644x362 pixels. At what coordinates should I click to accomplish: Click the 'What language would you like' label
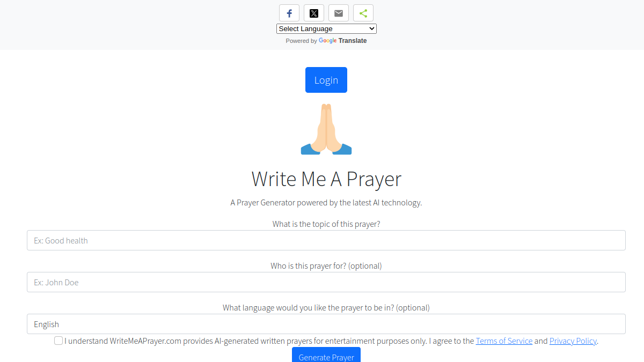point(326,308)
